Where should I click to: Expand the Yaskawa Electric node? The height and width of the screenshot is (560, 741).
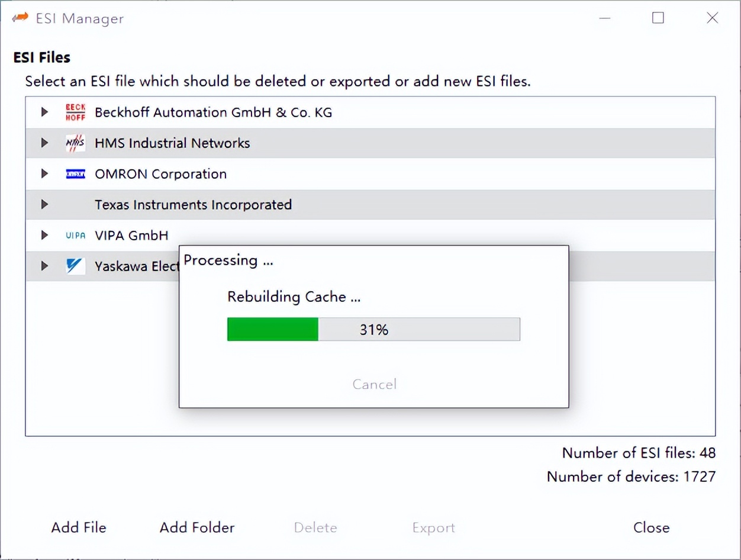click(x=44, y=266)
